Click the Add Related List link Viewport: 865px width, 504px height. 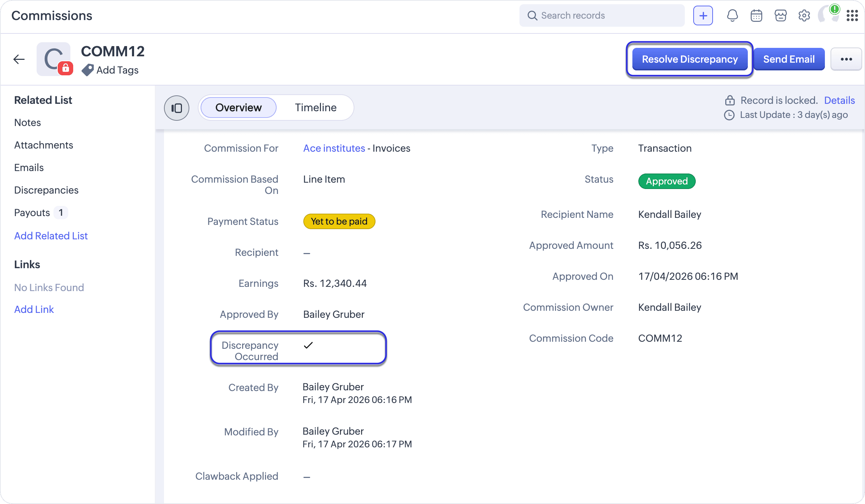coord(51,236)
